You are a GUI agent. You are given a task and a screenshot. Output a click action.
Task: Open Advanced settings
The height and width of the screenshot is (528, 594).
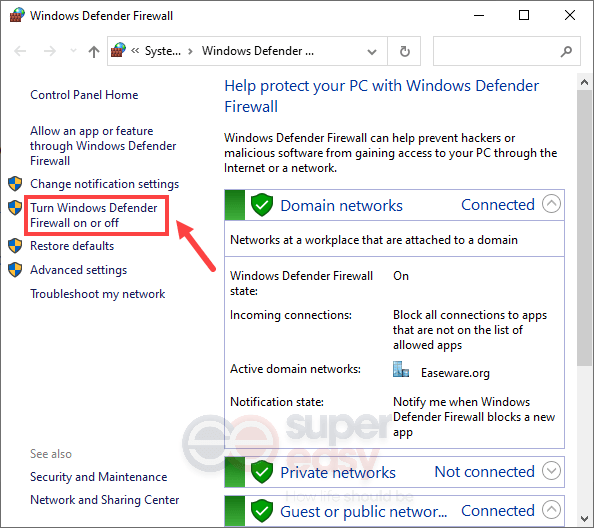click(78, 270)
